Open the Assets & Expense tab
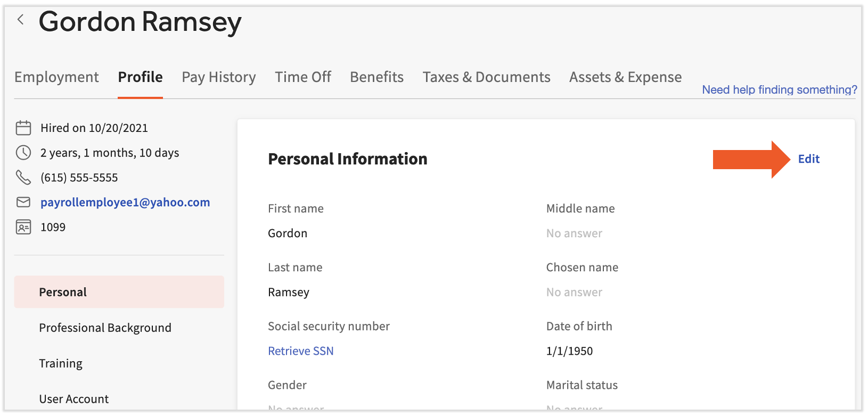868x416 pixels. pos(625,77)
